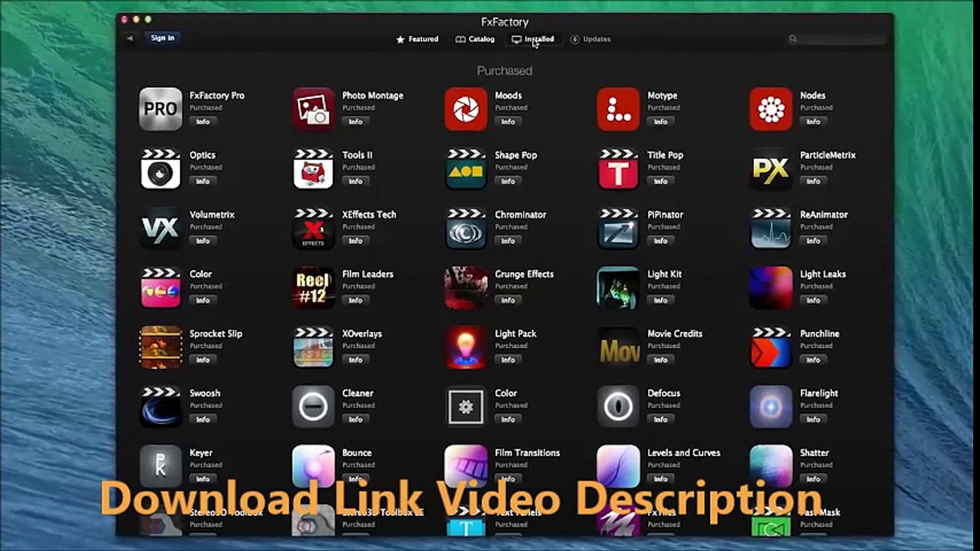Screen dimensions: 980x551
Task: Open the Motype red dots icon
Action: tap(618, 109)
